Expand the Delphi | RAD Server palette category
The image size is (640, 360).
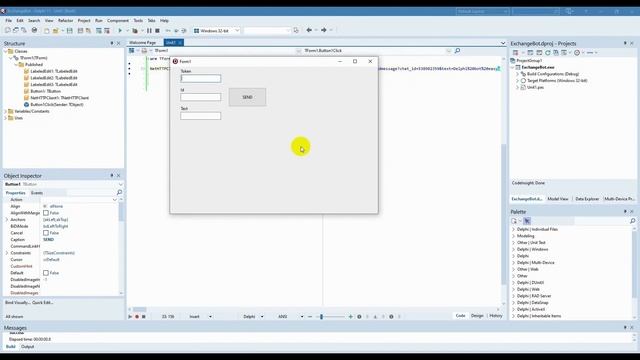pyautogui.click(x=513, y=296)
